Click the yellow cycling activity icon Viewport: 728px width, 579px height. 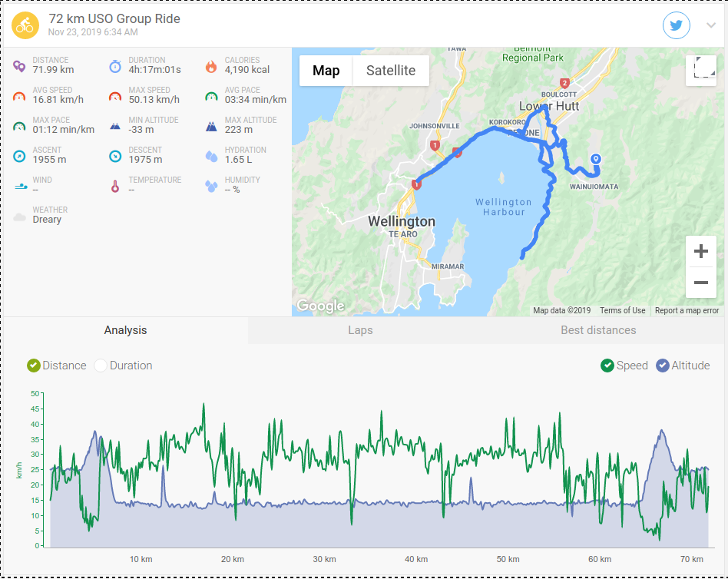coord(25,25)
